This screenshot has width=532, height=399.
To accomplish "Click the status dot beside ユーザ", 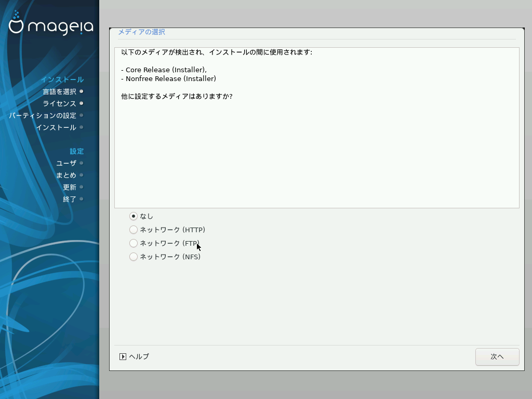I will 82,163.
